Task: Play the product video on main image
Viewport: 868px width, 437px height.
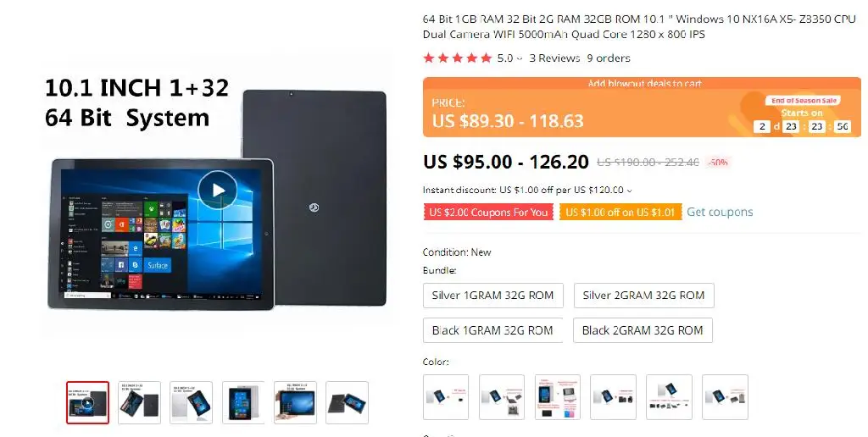Action: point(218,191)
